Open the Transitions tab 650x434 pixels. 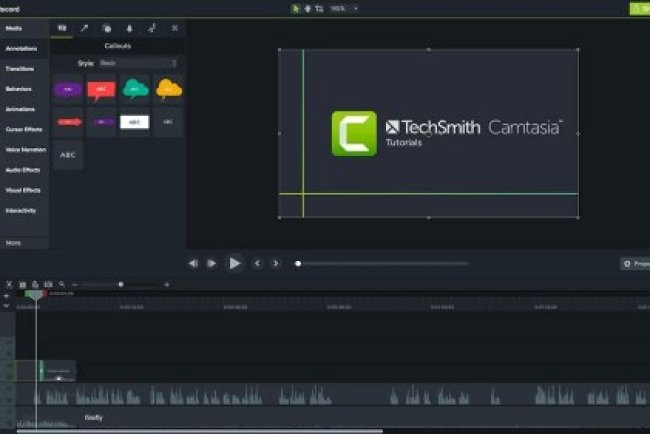click(20, 69)
